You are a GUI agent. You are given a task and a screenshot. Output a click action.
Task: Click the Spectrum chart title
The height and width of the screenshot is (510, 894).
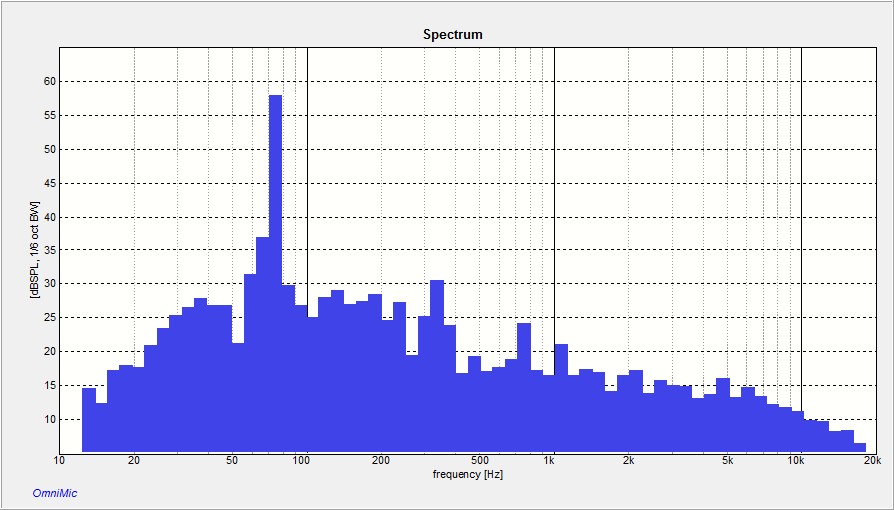(x=452, y=34)
